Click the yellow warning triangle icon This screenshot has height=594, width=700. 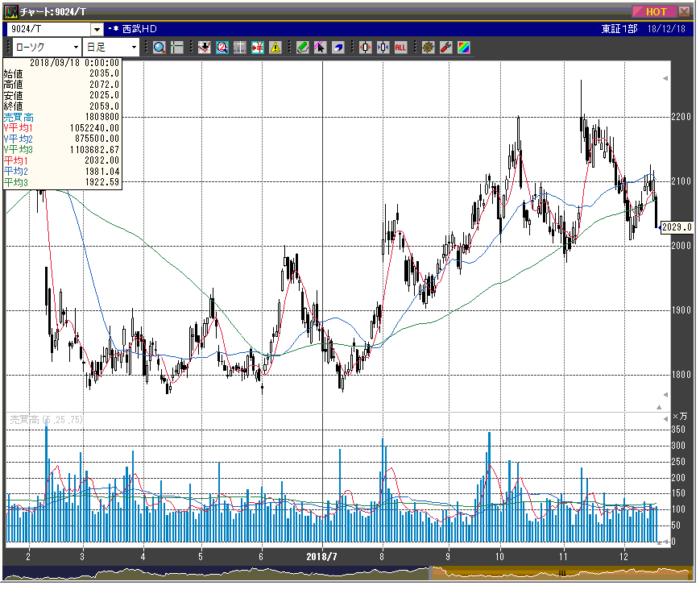click(275, 48)
